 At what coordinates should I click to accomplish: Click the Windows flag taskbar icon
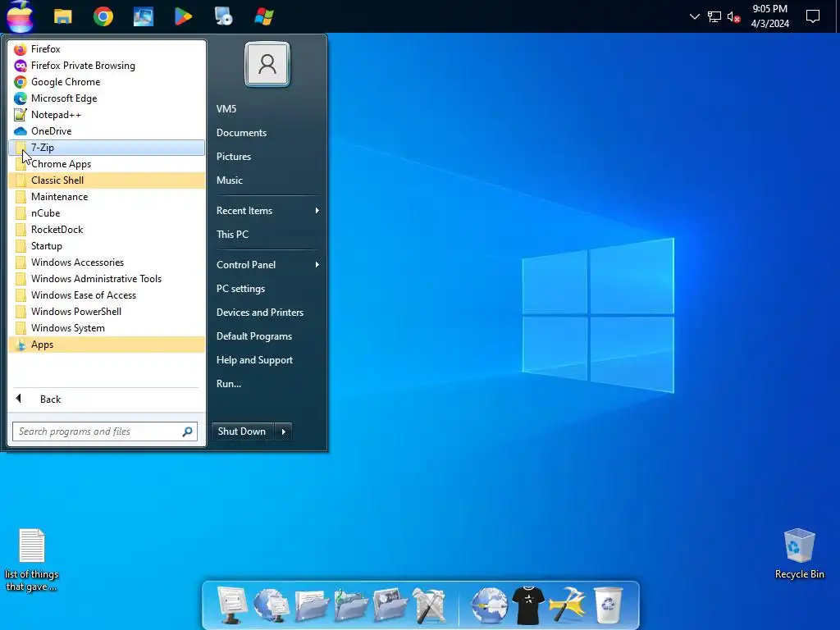coord(263,16)
